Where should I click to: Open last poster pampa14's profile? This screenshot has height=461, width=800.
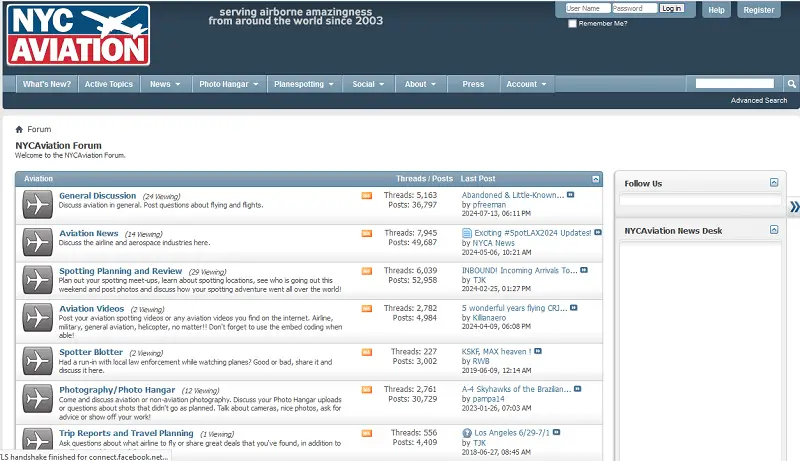pyautogui.click(x=488, y=399)
